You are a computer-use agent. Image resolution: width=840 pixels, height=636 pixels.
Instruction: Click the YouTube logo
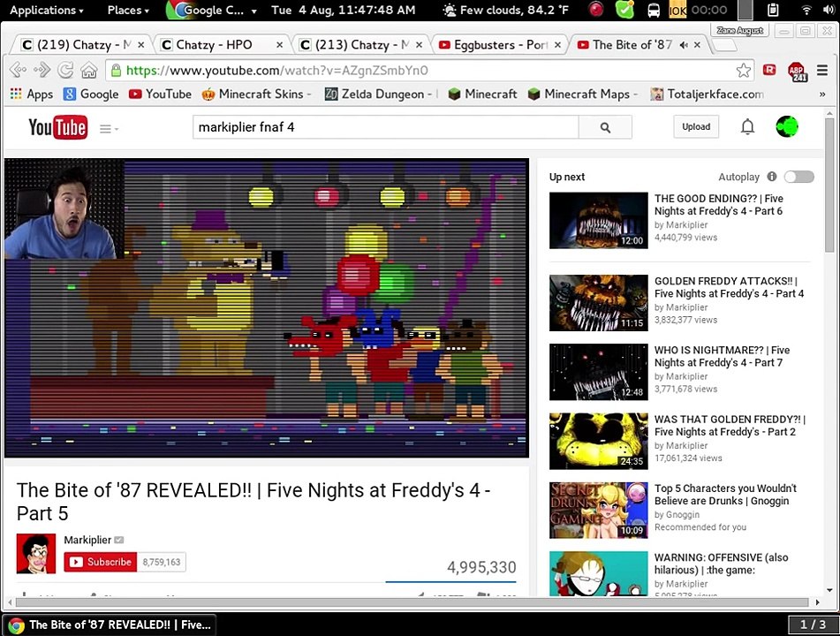click(58, 127)
